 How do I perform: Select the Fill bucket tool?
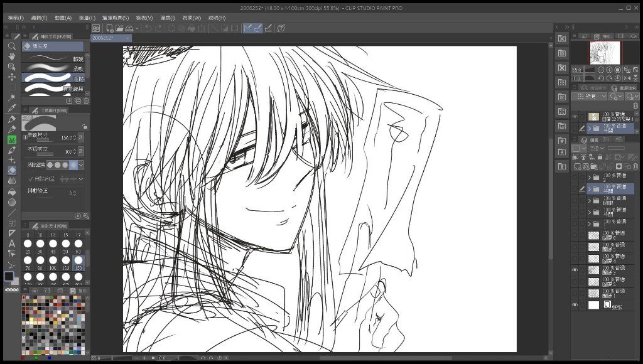pyautogui.click(x=12, y=192)
